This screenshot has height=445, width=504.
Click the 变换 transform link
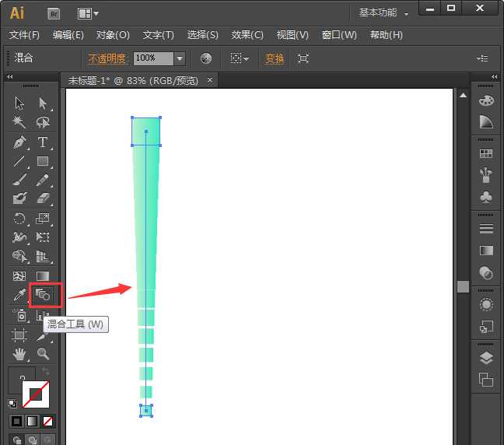(275, 58)
